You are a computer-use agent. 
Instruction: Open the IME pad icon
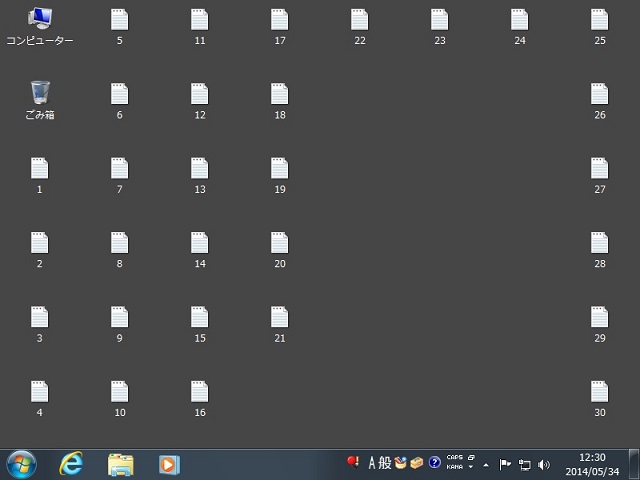tap(400, 462)
